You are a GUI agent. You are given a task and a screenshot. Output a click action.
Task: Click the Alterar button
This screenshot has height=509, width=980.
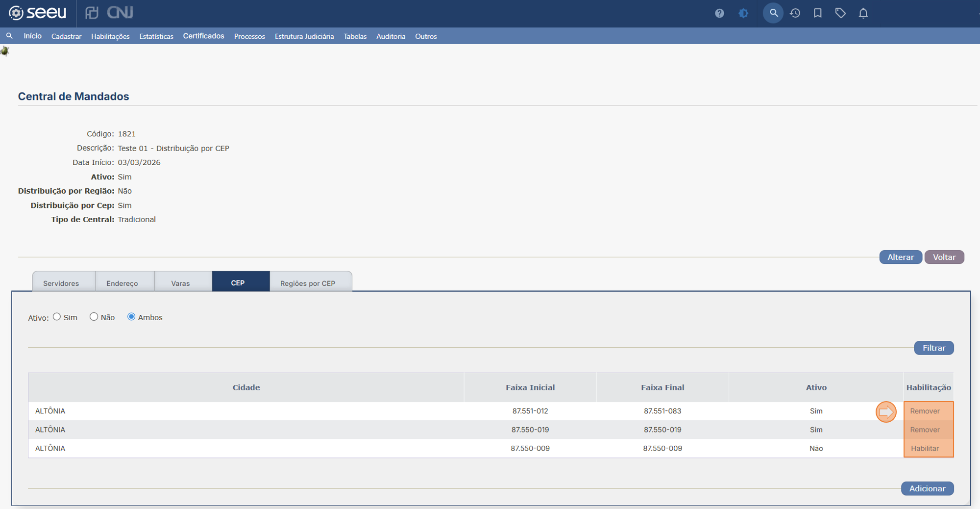901,257
